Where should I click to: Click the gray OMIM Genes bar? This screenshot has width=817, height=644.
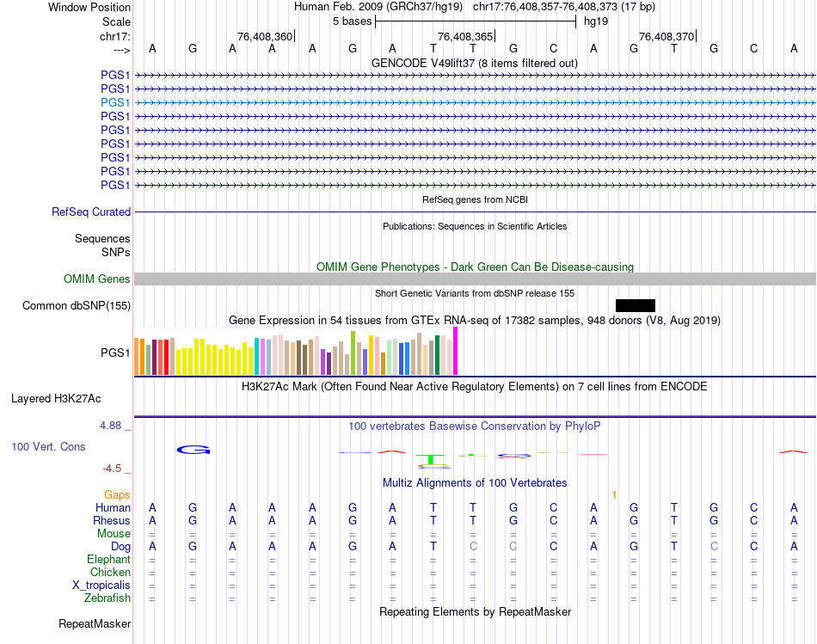tap(476, 279)
